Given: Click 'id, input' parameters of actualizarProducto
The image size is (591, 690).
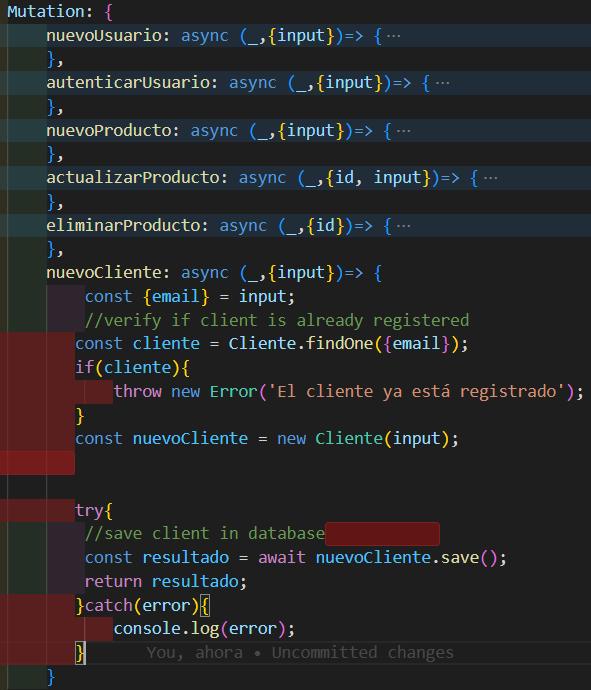Looking at the screenshot, I should [x=378, y=178].
